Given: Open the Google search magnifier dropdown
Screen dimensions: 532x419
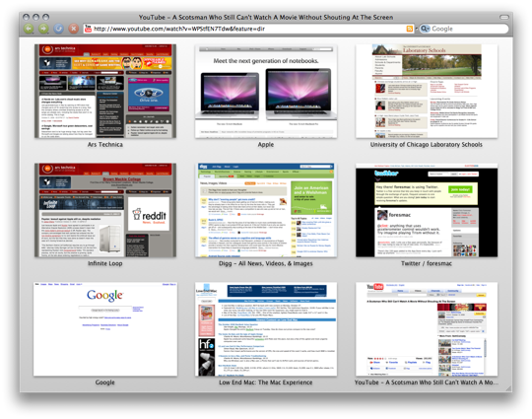Looking at the screenshot, I should (426, 29).
